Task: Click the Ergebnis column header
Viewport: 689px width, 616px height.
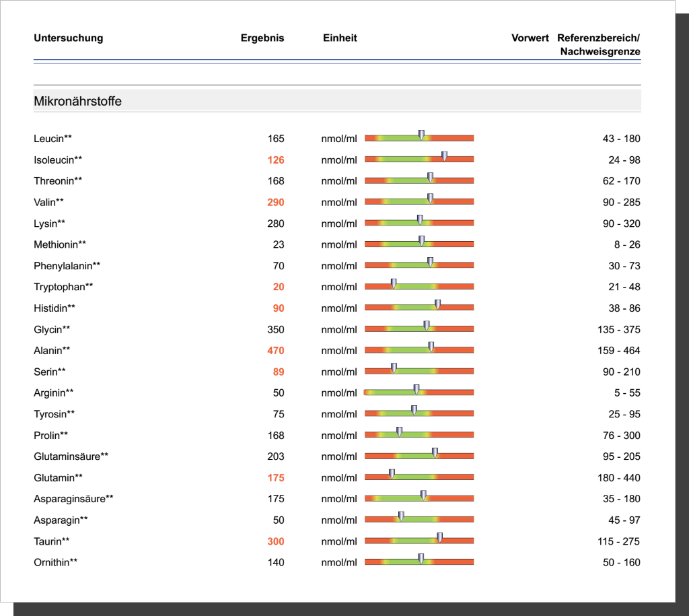Action: 262,38
